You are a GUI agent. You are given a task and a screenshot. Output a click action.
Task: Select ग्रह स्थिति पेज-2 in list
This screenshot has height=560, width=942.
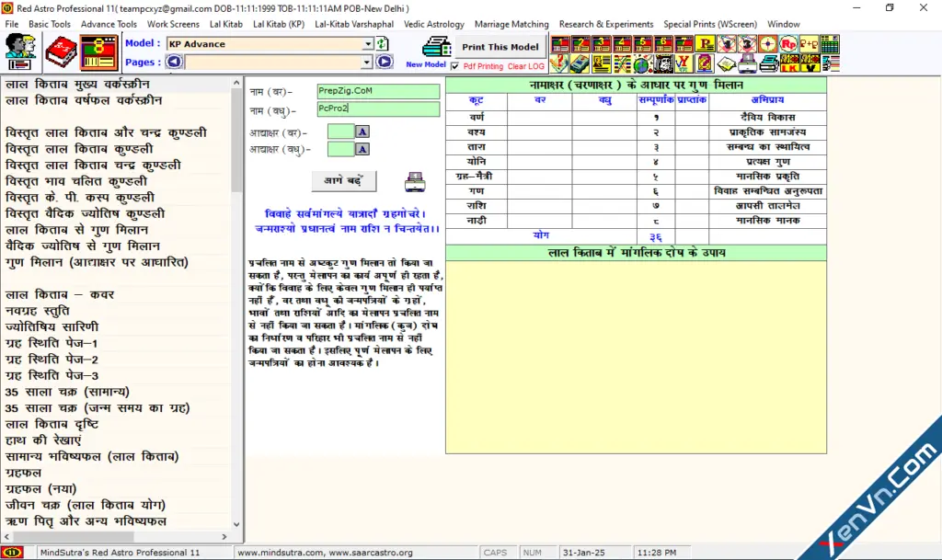pos(52,360)
